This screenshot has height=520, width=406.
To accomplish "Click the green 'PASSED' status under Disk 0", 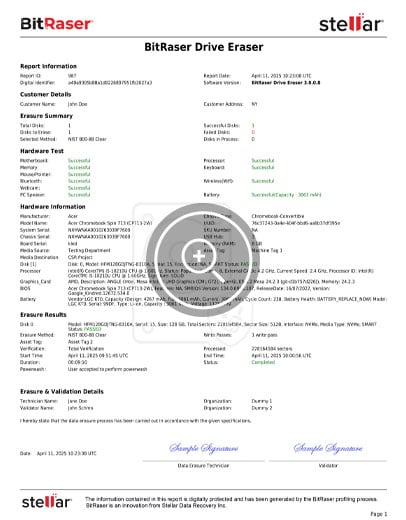I will (92, 329).
